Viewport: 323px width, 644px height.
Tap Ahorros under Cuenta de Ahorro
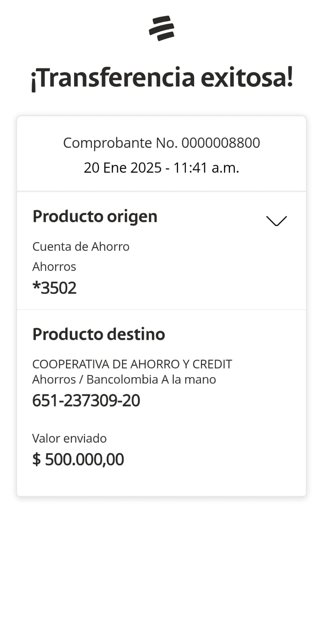[x=54, y=266]
